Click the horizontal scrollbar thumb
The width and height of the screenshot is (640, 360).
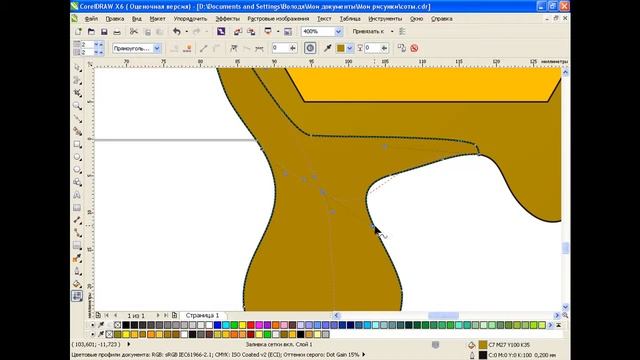tap(443, 316)
